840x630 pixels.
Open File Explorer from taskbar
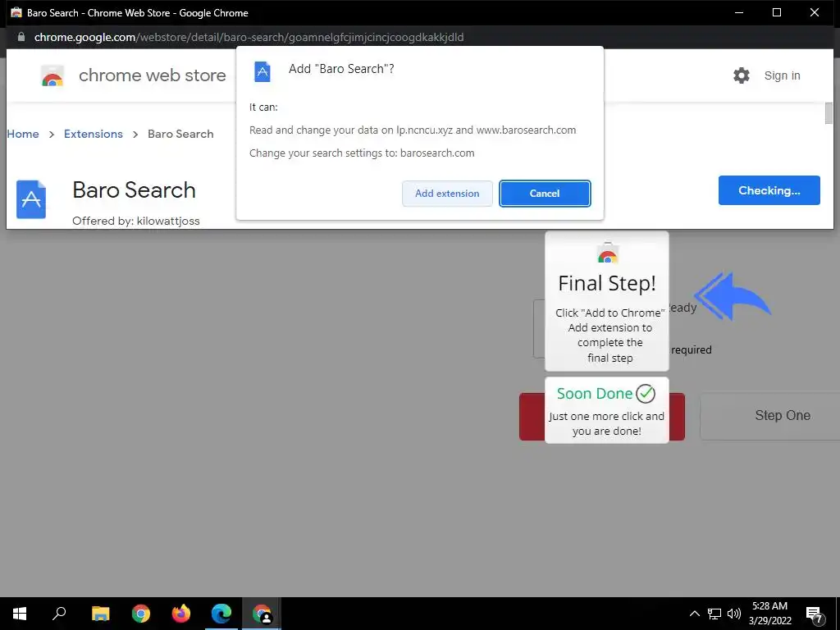pos(100,614)
